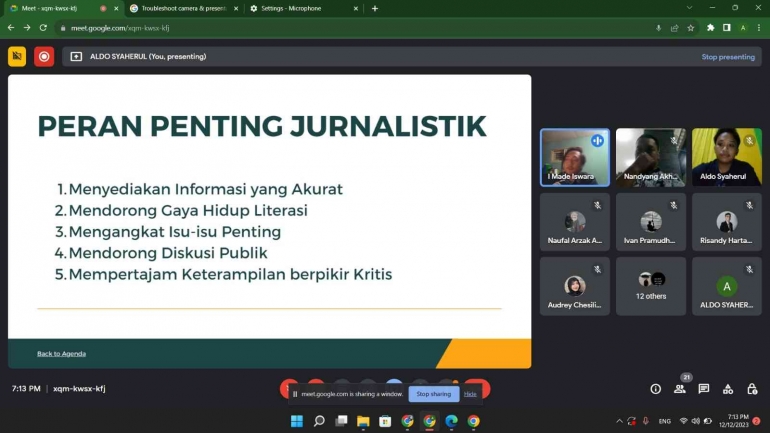The height and width of the screenshot is (433, 770).
Task: Click the tray microphone in-use icon
Action: click(x=646, y=421)
